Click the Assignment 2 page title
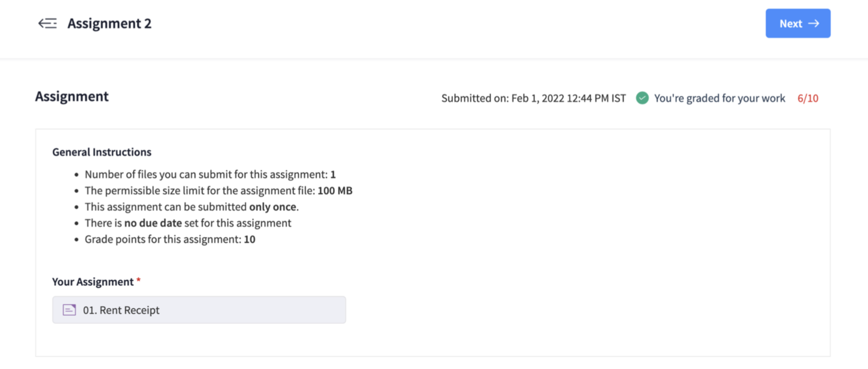The image size is (868, 369). pyautogui.click(x=110, y=24)
